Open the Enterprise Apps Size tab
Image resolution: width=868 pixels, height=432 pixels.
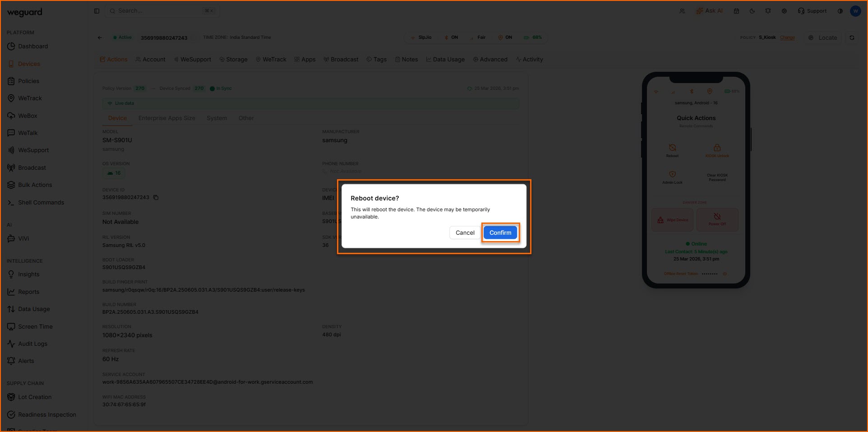point(166,118)
